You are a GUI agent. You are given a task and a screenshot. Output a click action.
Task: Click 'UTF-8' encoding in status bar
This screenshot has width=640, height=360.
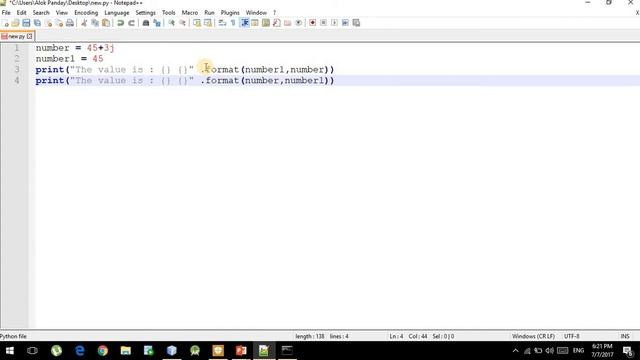572,336
